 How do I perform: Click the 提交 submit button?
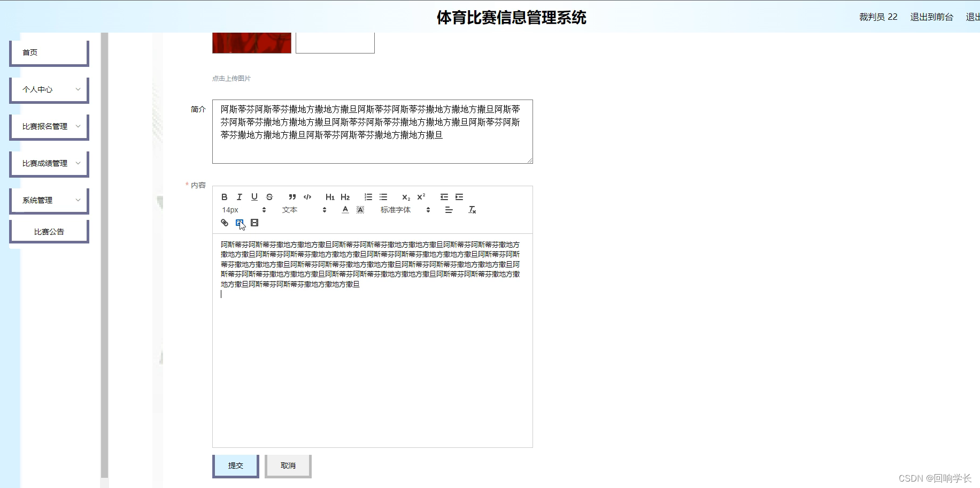pyautogui.click(x=235, y=465)
